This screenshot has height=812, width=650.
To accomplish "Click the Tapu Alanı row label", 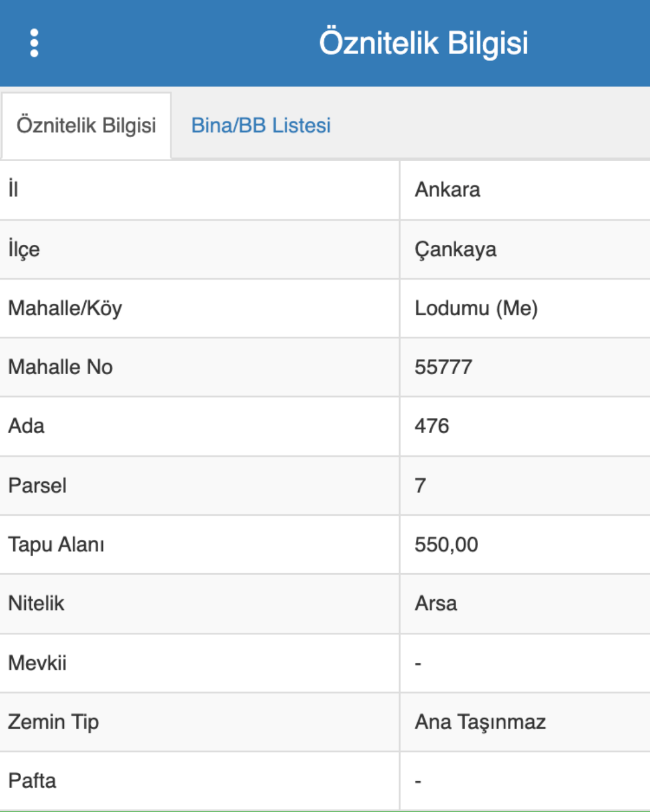I will pyautogui.click(x=56, y=544).
